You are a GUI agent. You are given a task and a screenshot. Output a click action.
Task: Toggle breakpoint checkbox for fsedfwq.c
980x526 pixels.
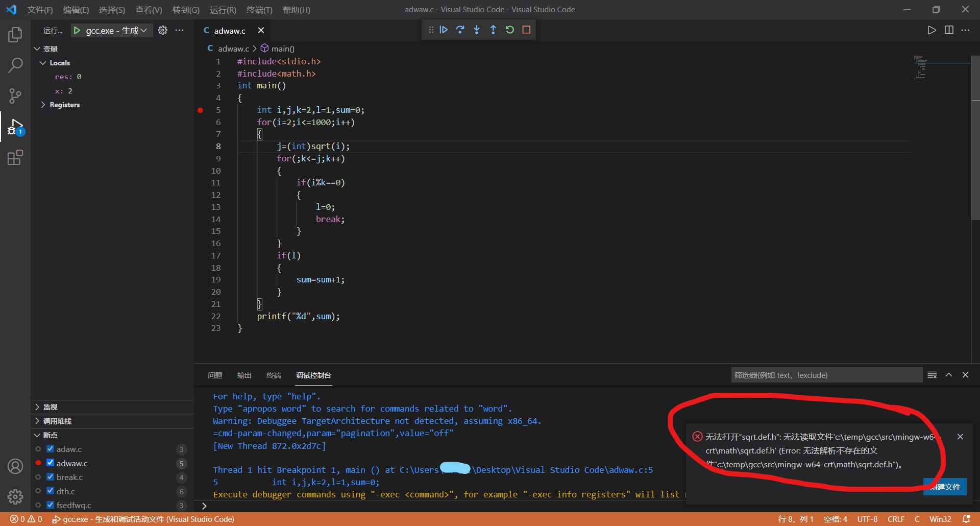tap(50, 505)
